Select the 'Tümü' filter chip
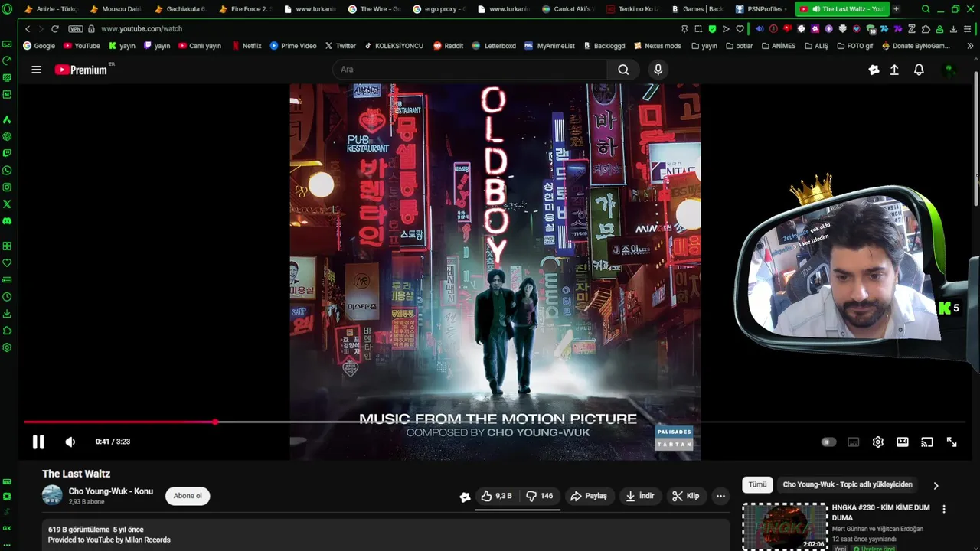This screenshot has width=980, height=551. (757, 484)
